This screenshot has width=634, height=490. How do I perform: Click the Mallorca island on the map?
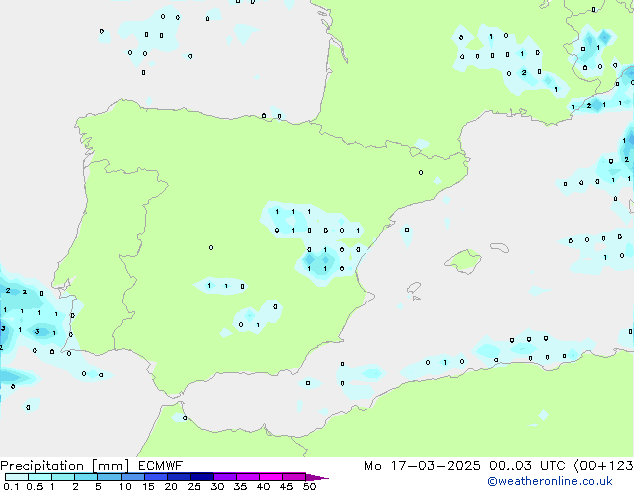[x=463, y=261]
